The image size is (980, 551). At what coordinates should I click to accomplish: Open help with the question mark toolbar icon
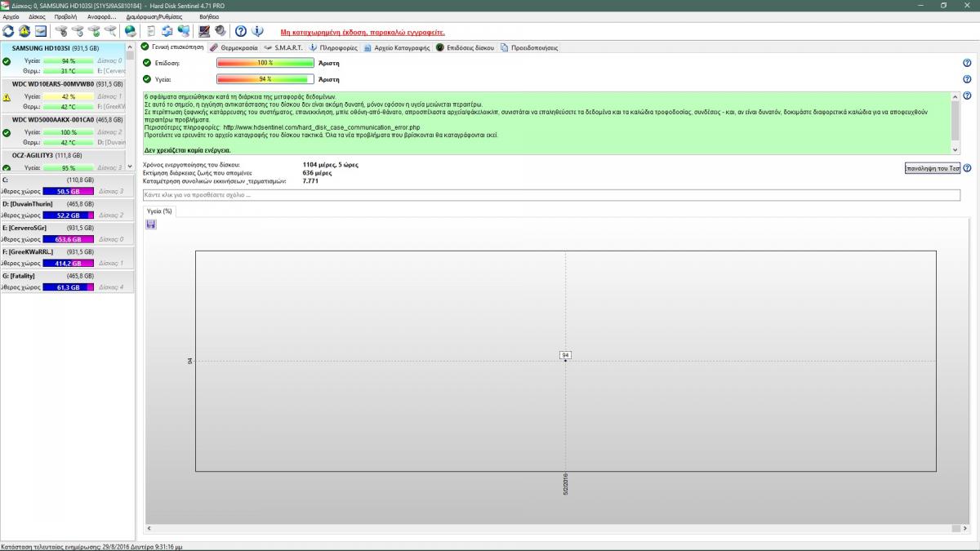(241, 31)
